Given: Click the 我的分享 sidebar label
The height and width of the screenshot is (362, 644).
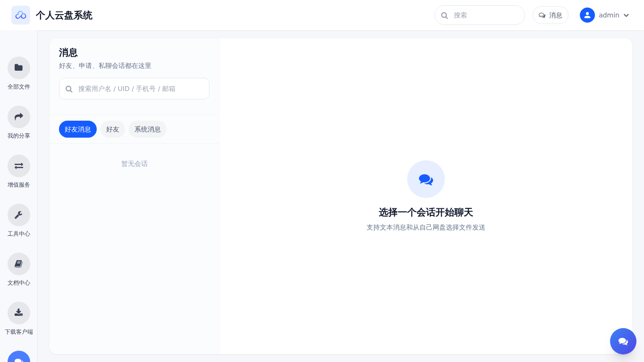Looking at the screenshot, I should 19,136.
